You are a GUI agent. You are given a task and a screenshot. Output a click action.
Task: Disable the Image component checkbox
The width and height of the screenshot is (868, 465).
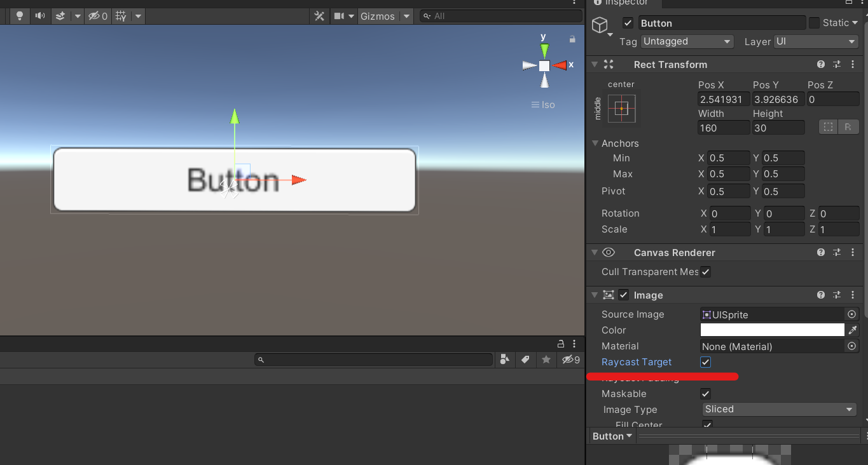[x=623, y=295]
